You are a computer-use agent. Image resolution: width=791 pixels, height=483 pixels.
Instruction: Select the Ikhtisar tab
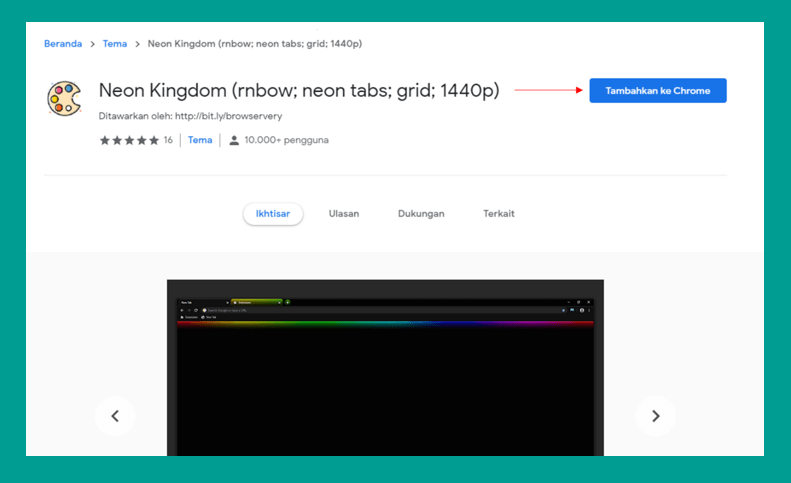pyautogui.click(x=273, y=213)
